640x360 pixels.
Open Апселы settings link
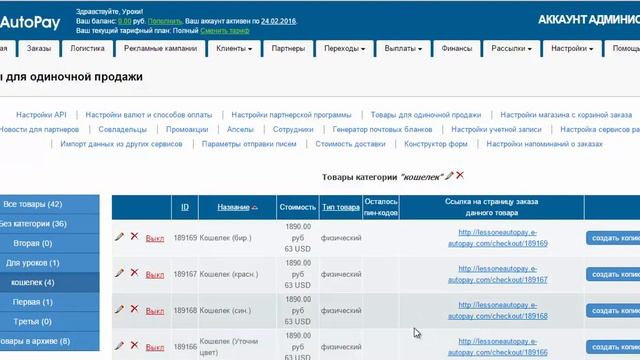240,129
